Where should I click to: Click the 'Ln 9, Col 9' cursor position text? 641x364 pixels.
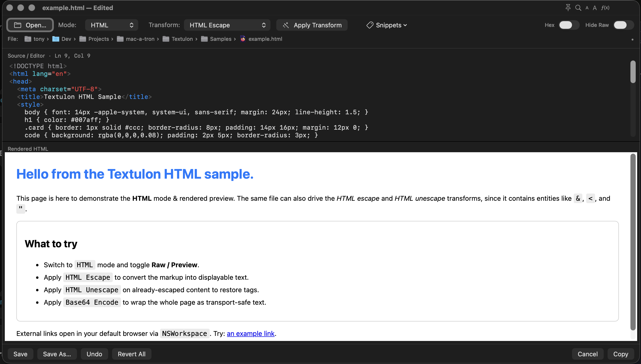click(x=73, y=56)
